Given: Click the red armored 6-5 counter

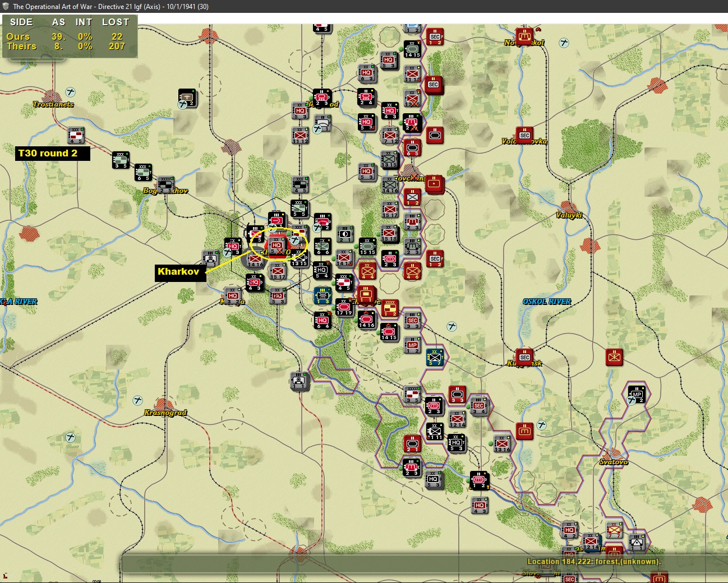Looking at the screenshot, I should 412,147.
